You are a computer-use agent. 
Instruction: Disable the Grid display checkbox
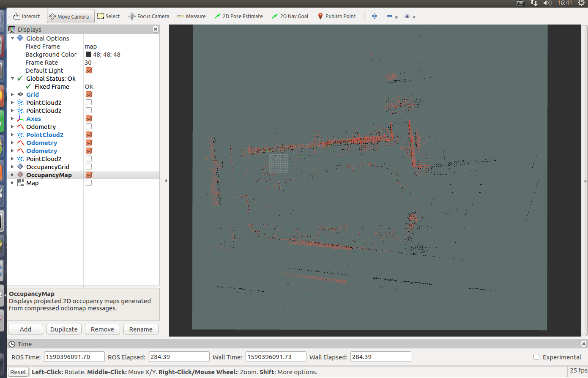pos(89,94)
